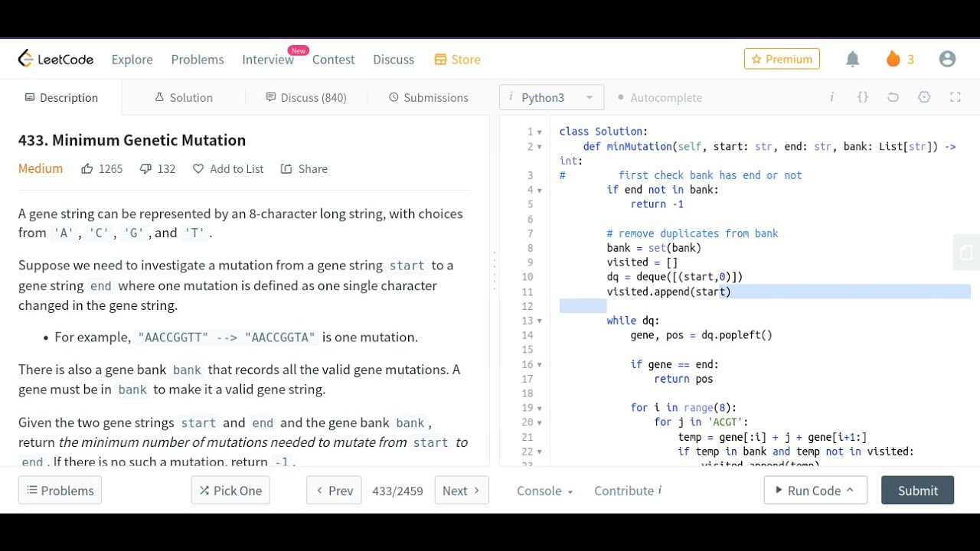Click the thumbs-up like icon
Screen dimensions: 980x551
[87, 168]
